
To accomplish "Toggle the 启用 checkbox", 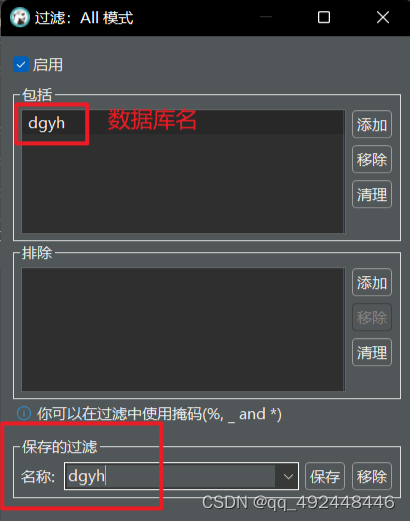I will [x=21, y=65].
